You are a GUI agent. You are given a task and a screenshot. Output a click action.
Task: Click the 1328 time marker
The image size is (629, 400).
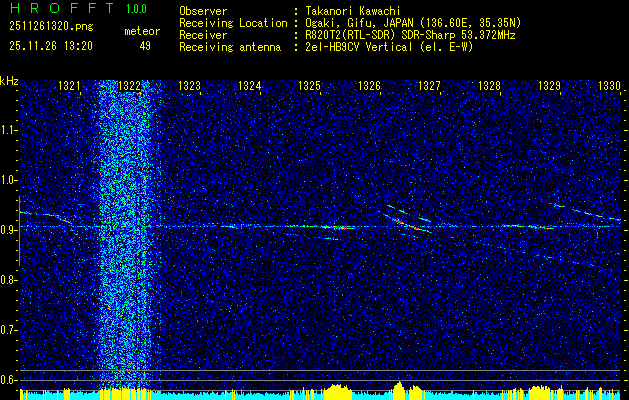pos(489,85)
